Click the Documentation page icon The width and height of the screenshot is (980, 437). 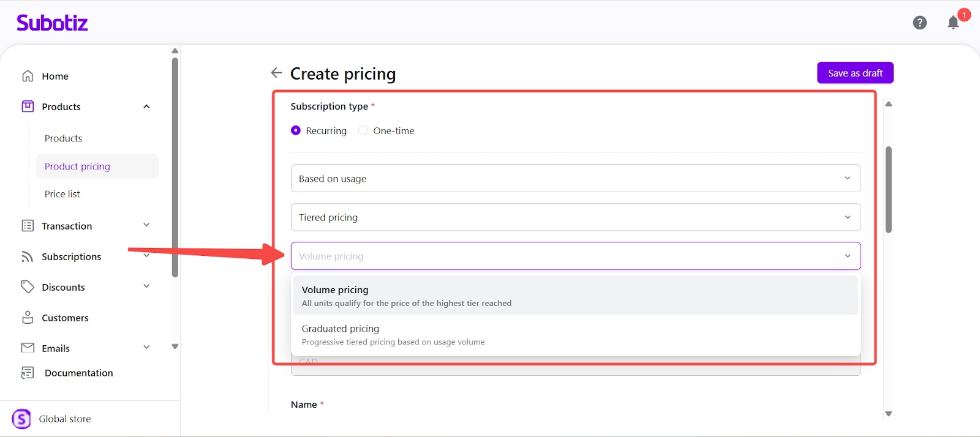pyautogui.click(x=28, y=373)
